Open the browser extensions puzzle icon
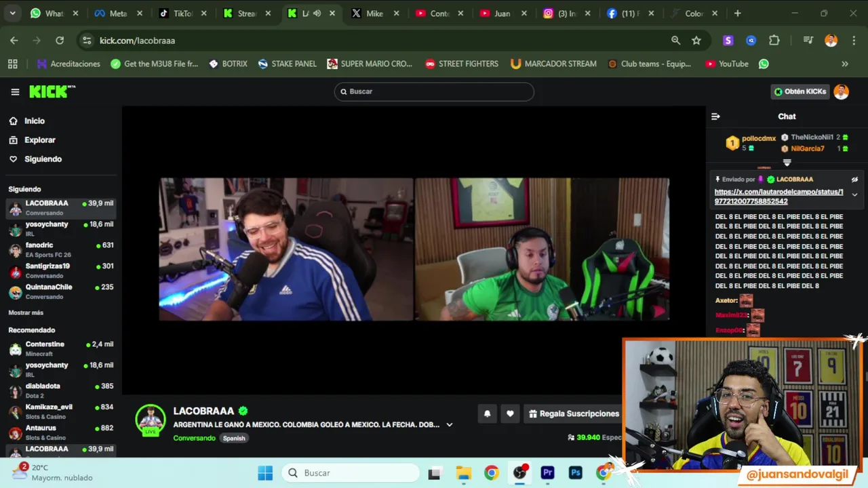This screenshot has width=868, height=488. 774,41
